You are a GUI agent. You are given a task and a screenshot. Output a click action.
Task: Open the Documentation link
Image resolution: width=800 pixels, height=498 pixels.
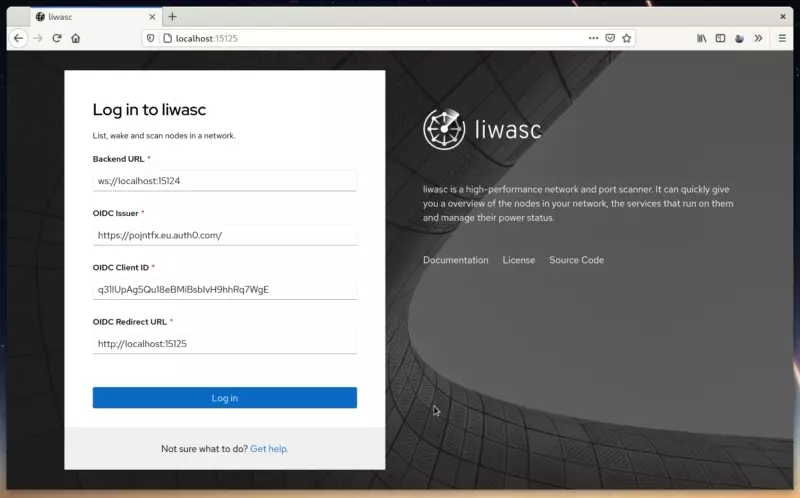click(x=456, y=260)
